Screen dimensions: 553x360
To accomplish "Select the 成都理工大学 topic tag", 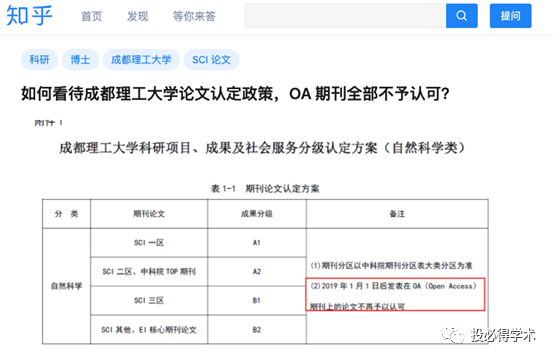I will pyautogui.click(x=141, y=60).
